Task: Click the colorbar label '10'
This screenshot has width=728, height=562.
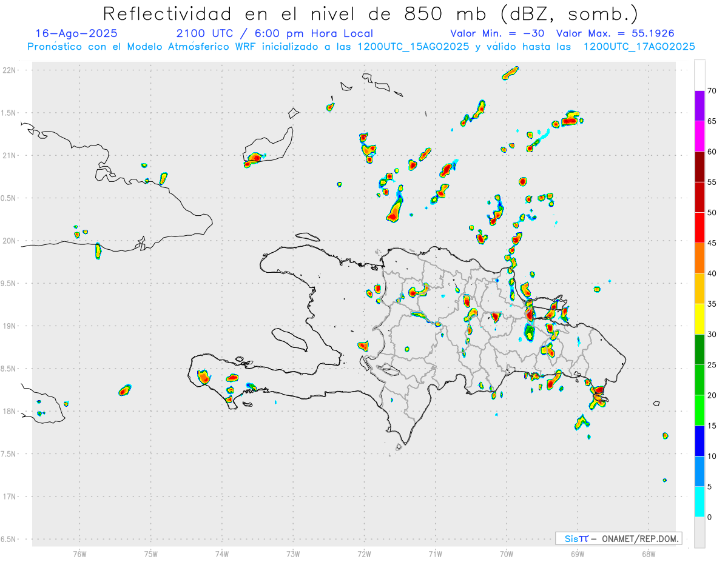Action: point(712,456)
